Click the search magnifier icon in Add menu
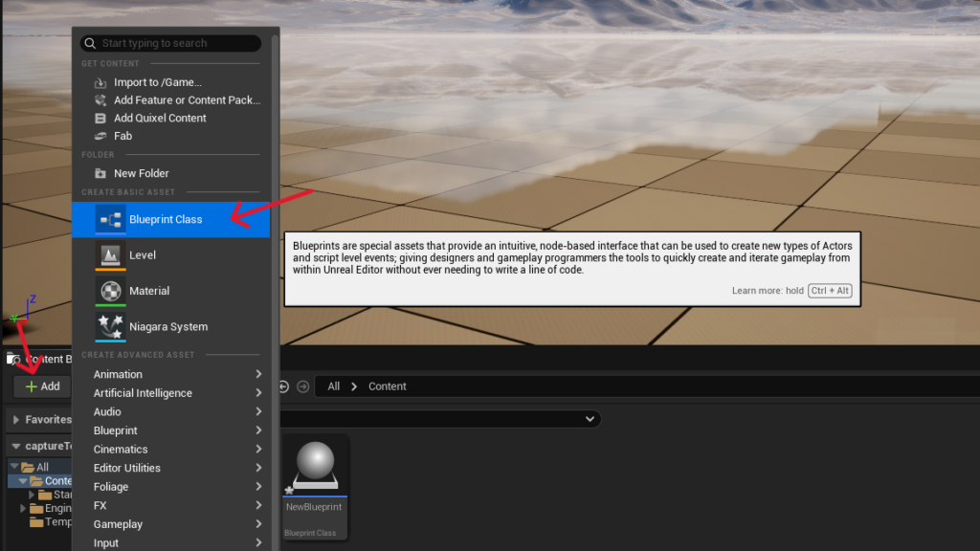This screenshot has height=551, width=980. pyautogui.click(x=90, y=43)
